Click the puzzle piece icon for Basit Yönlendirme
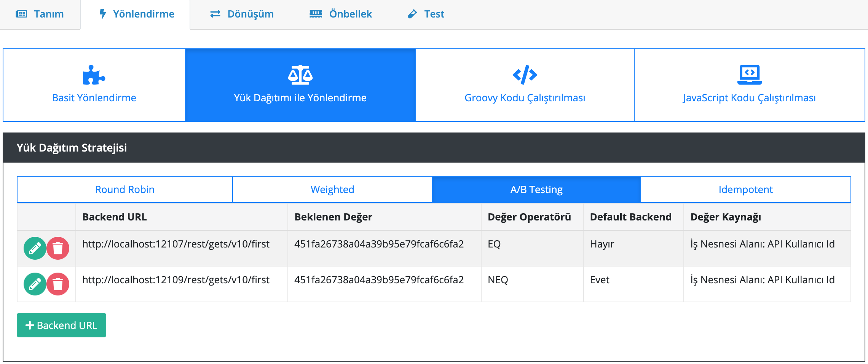This screenshot has width=868, height=364. [x=94, y=75]
